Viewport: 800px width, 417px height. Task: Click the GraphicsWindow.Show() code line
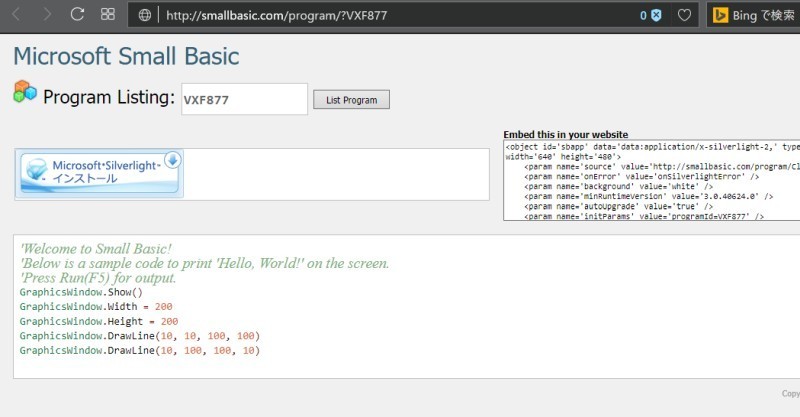pos(81,292)
